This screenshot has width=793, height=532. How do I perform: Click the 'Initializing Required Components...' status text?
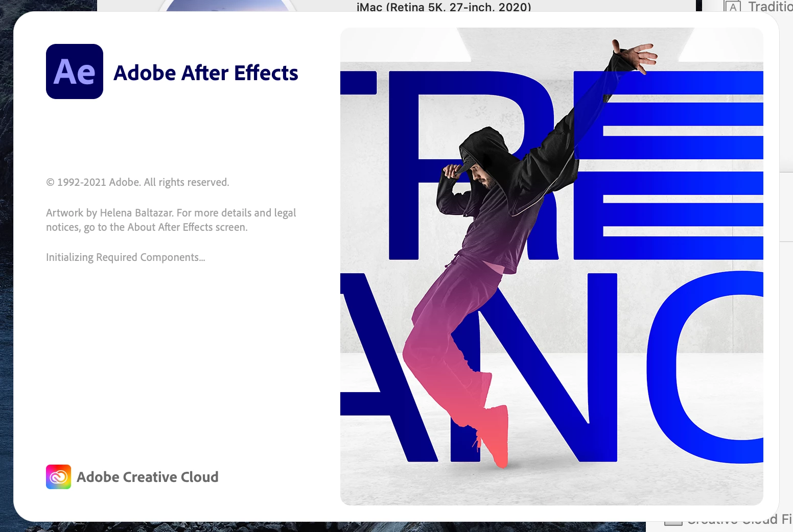coord(126,257)
